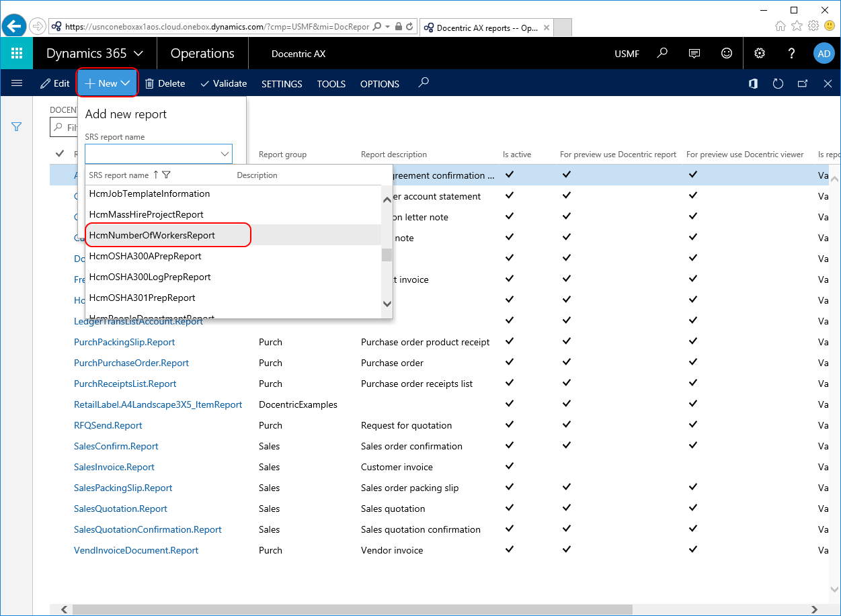The image size is (841, 616).
Task: Expand the New dropdown button
Action: pyautogui.click(x=108, y=83)
